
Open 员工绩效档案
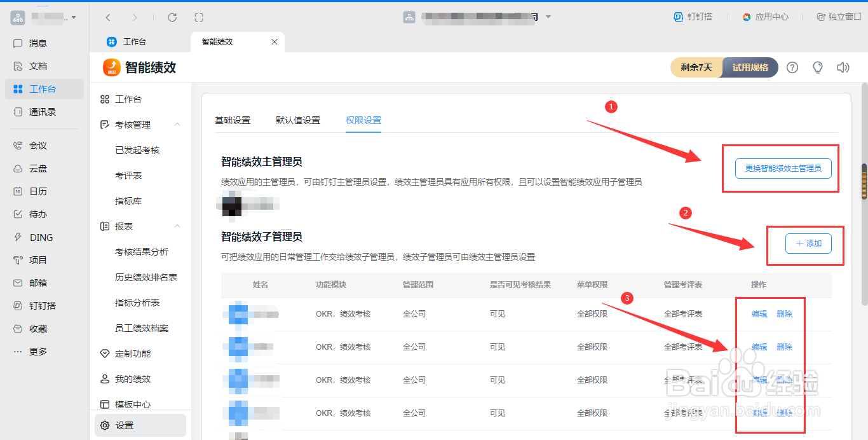140,328
